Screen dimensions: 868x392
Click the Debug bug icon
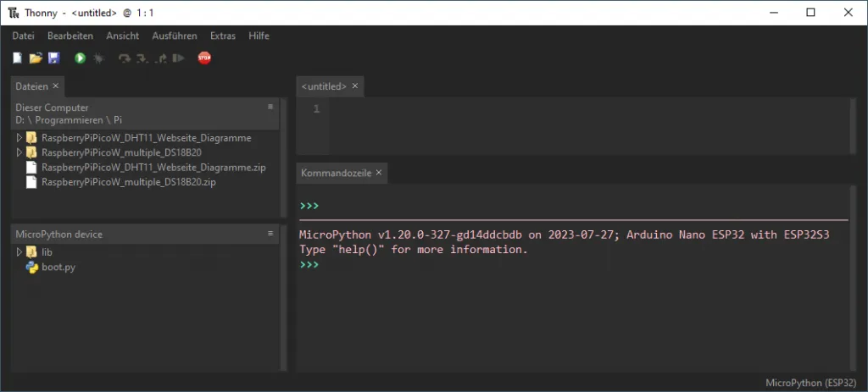(98, 58)
